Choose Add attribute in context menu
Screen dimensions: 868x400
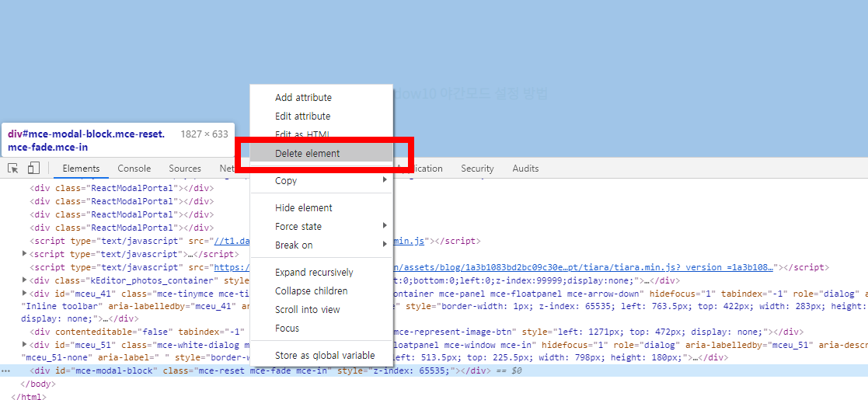click(321, 98)
